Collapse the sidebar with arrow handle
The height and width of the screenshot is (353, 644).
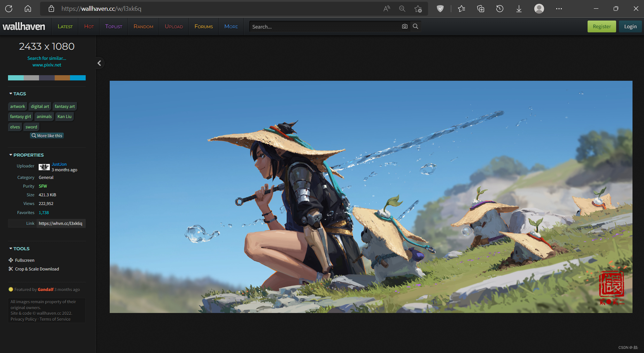tap(99, 63)
